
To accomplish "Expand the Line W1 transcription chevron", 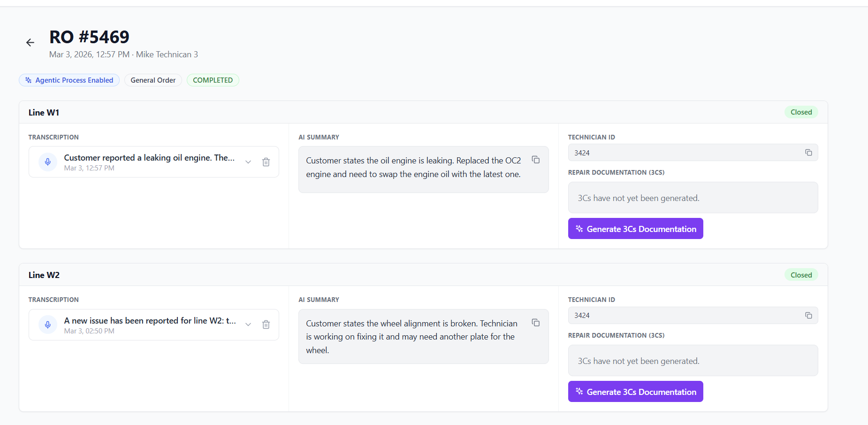I will tap(248, 162).
